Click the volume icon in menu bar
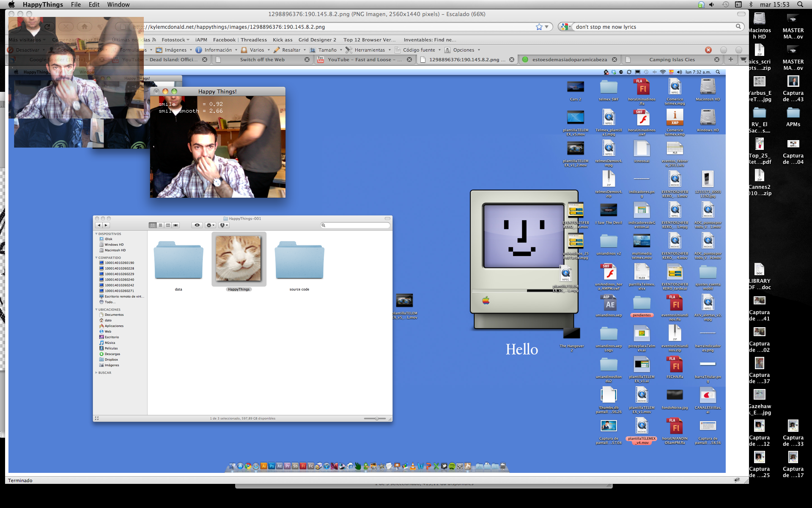 (x=711, y=5)
